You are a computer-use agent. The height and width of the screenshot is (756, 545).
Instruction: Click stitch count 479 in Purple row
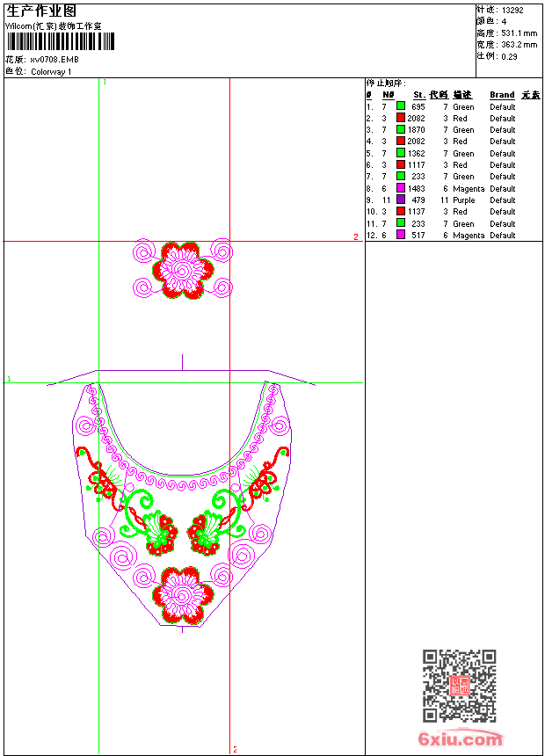point(418,200)
